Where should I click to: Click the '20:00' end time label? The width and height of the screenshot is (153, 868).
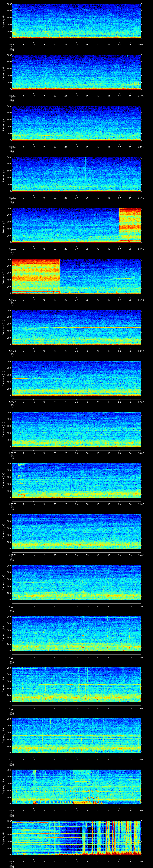pos(141,44)
